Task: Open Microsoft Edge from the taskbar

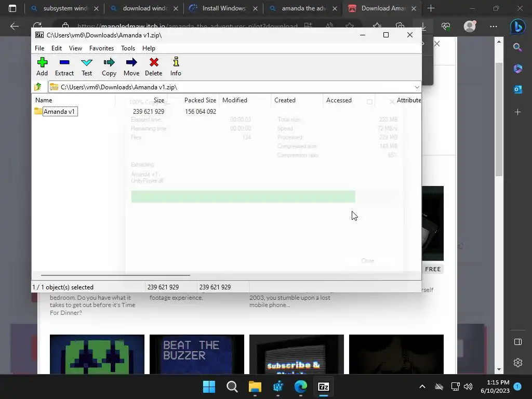Action: coord(301,387)
